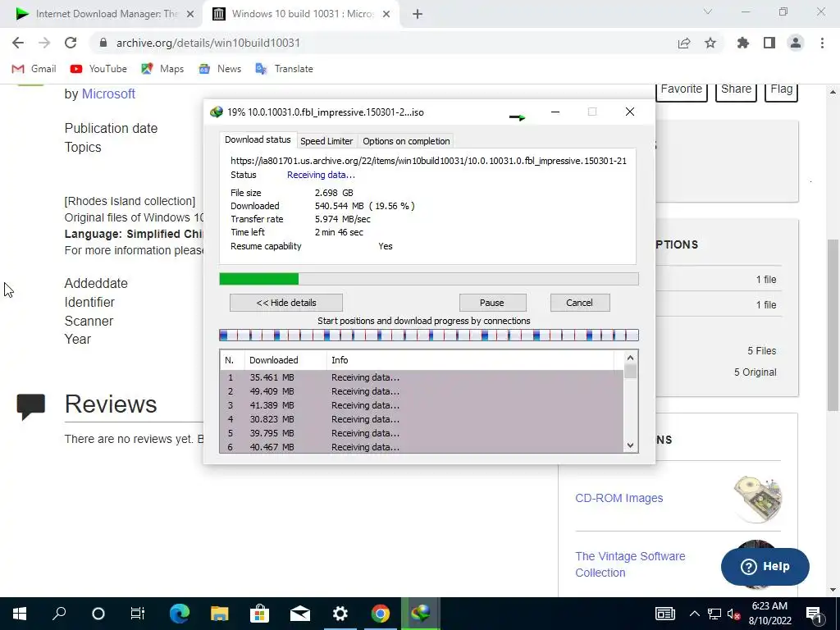The image size is (840, 630).
Task: Click the Downloaded column header
Action: pos(285,360)
